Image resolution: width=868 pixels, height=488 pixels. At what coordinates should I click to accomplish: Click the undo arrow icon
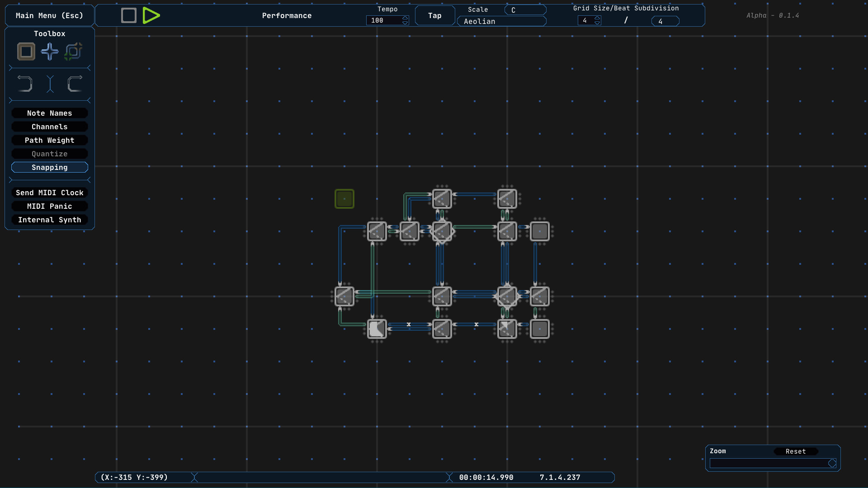25,84
